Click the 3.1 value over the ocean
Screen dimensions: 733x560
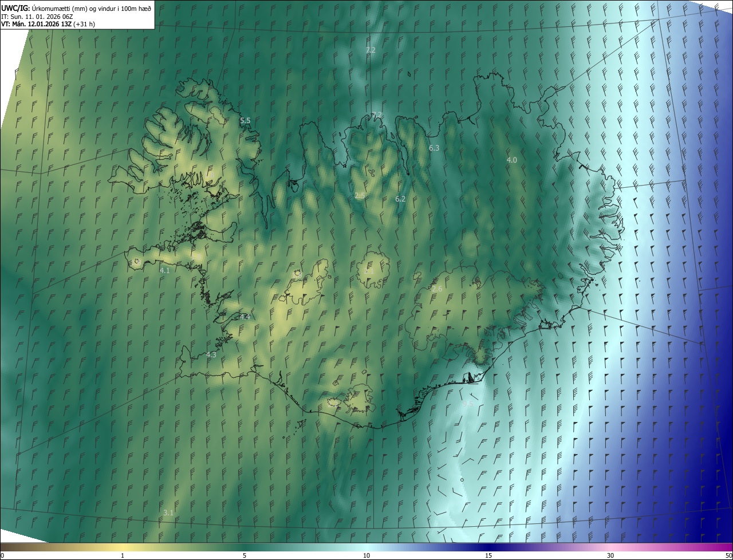tap(168, 513)
